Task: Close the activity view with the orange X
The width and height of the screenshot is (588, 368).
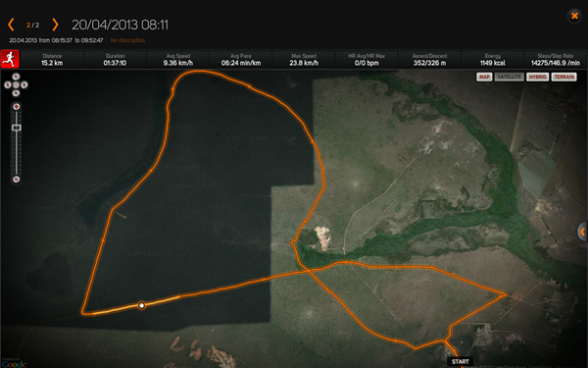Action: (x=574, y=16)
